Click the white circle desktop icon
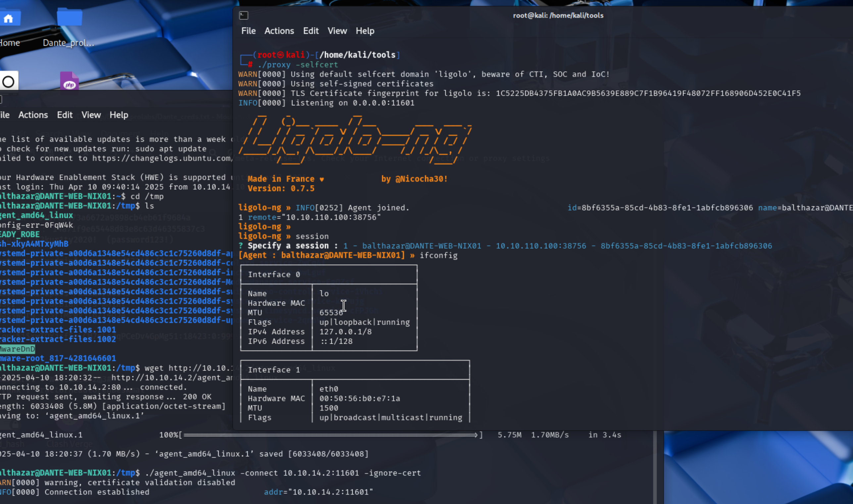Screen dimensions: 853x504 click(9, 81)
